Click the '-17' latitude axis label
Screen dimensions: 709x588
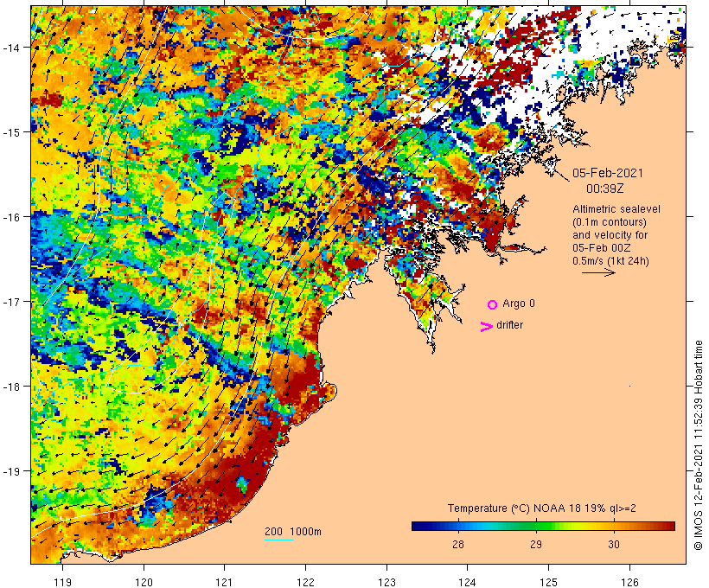pyautogui.click(x=10, y=302)
